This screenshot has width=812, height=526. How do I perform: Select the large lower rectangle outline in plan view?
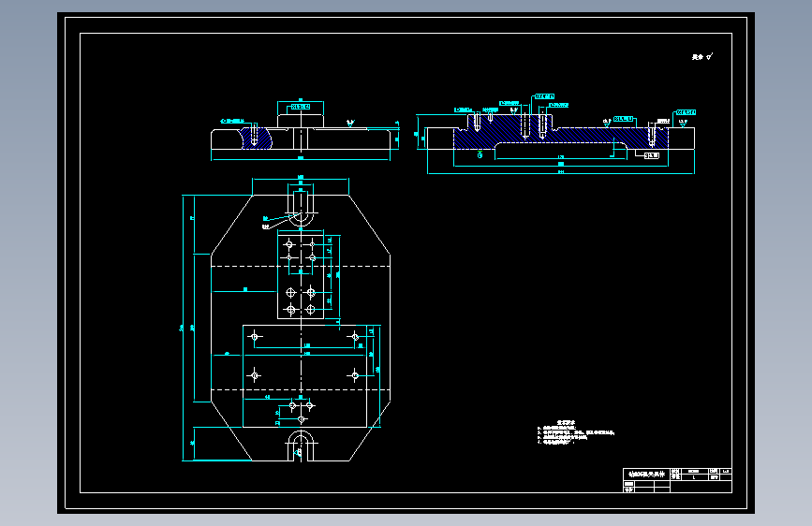305,376
